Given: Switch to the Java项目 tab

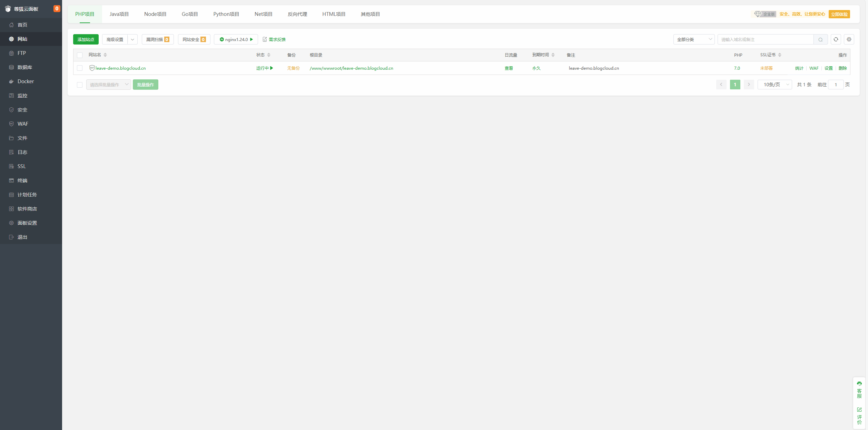Looking at the screenshot, I should pyautogui.click(x=119, y=14).
